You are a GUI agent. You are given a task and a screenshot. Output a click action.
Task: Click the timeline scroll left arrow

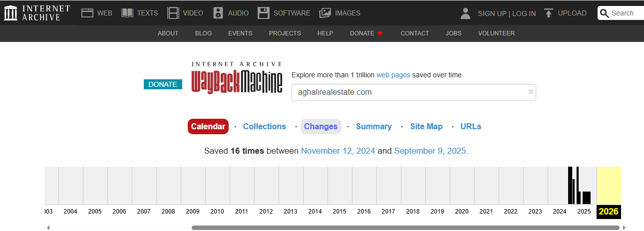(48, 228)
